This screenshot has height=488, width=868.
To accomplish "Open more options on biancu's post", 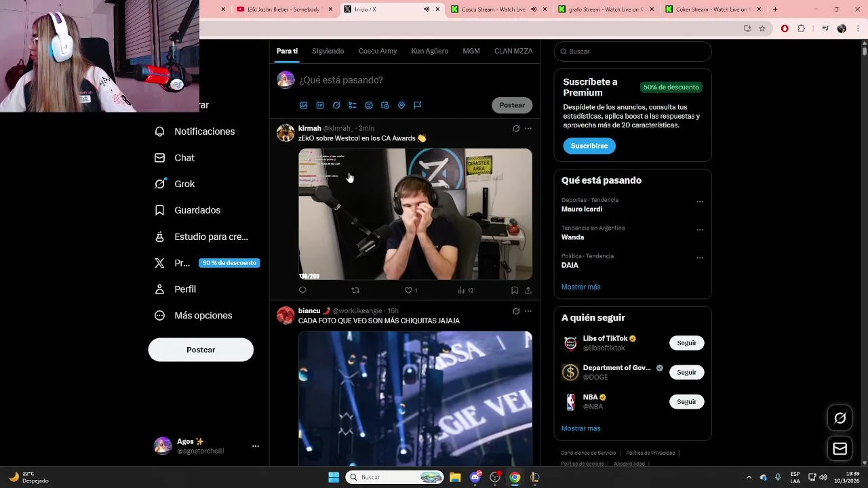I will pyautogui.click(x=528, y=311).
